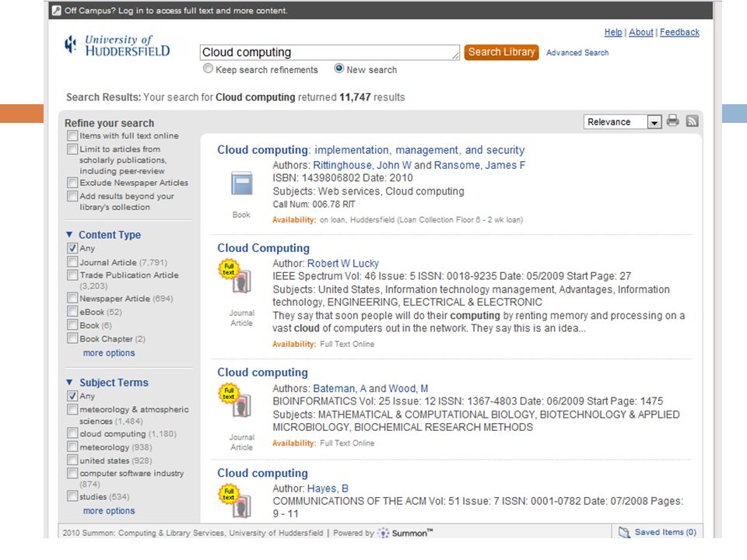Click full text icon for Hayes, B article
This screenshot has height=560, width=747.
click(235, 501)
